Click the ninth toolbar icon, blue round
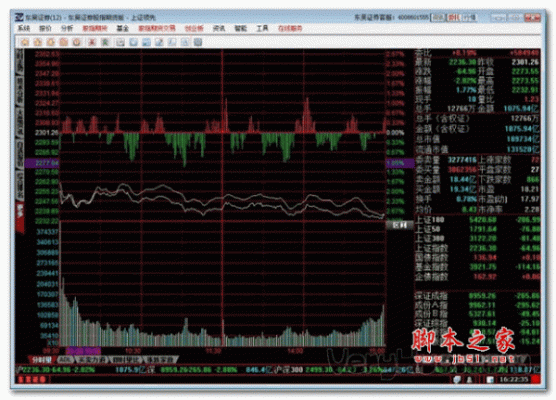556x400 pixels. pyautogui.click(x=133, y=42)
